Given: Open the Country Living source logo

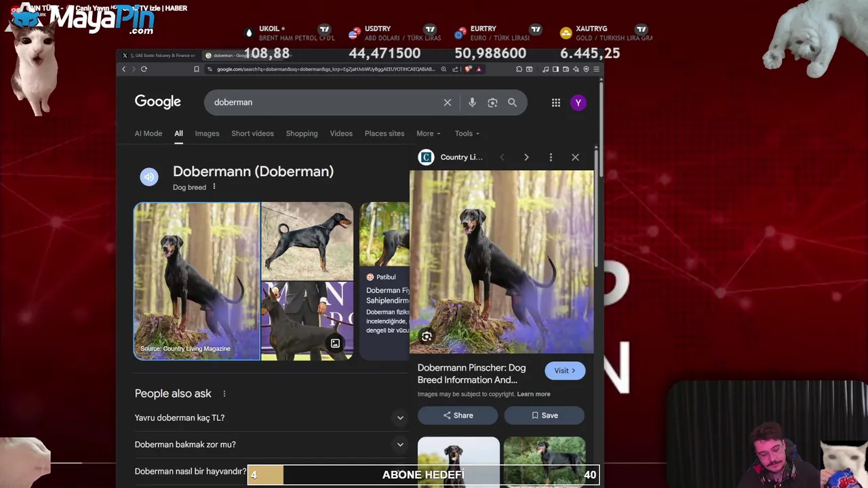Looking at the screenshot, I should point(426,157).
